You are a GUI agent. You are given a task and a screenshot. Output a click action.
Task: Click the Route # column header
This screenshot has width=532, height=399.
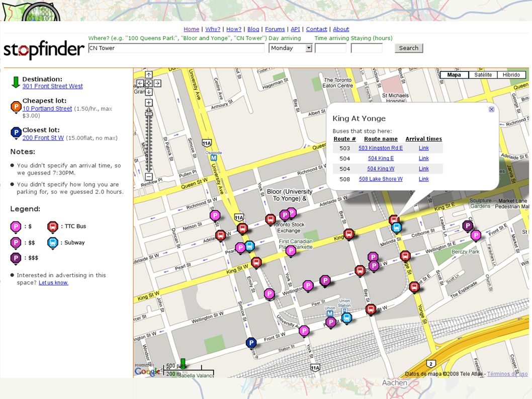[344, 139]
